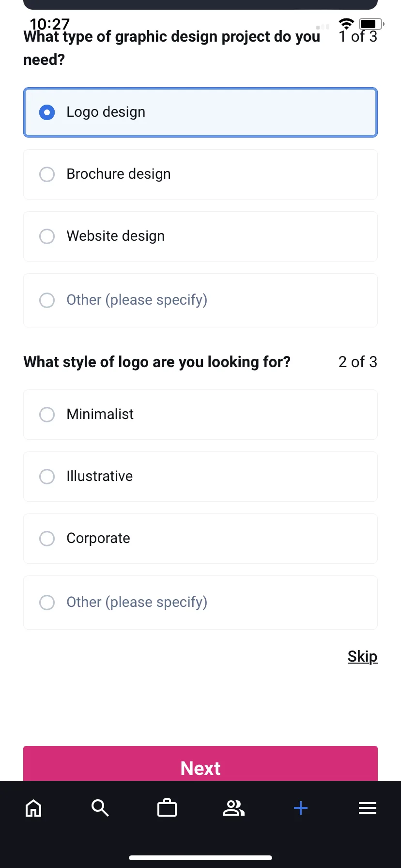Select the Minimalist logo style
Viewport: 401px width, 868px height.
tap(200, 415)
